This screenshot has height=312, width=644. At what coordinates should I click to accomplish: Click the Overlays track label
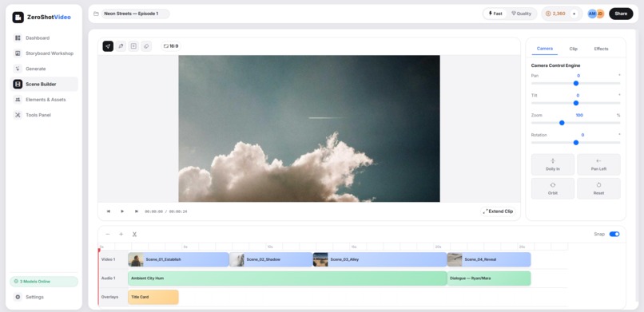click(109, 297)
